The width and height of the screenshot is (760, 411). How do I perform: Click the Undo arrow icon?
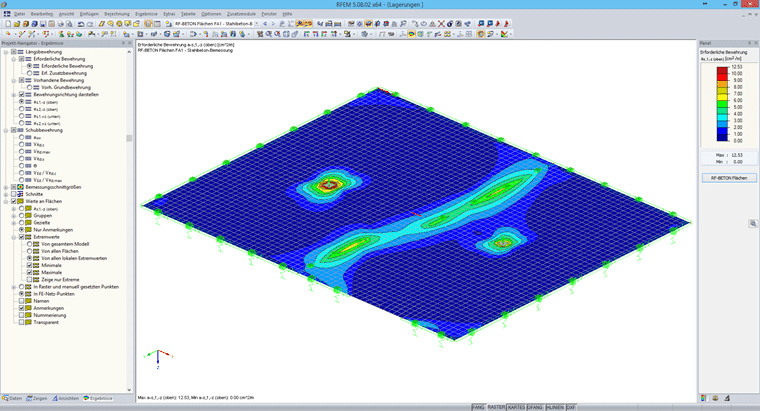coord(80,23)
